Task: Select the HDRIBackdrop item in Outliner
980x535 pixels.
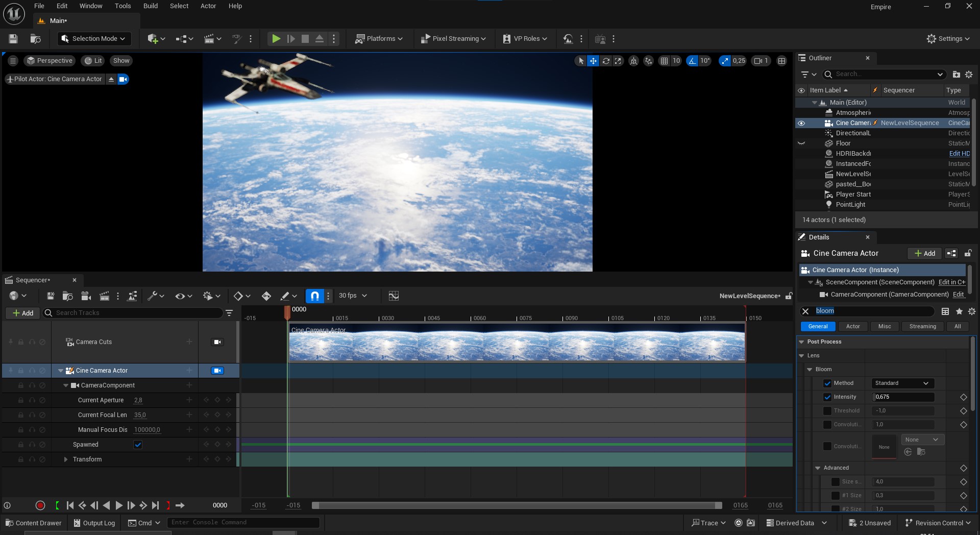Action: [853, 154]
